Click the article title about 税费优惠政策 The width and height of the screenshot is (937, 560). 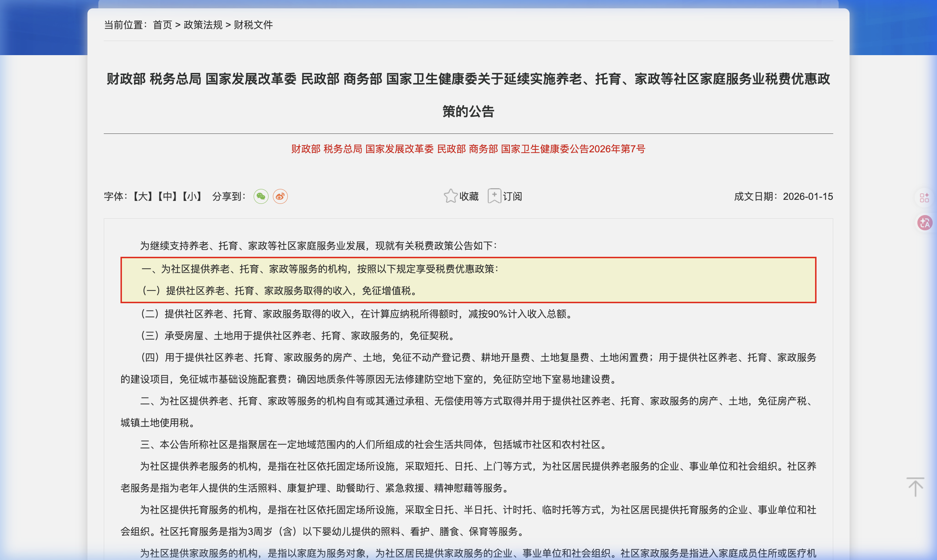pyautogui.click(x=468, y=94)
